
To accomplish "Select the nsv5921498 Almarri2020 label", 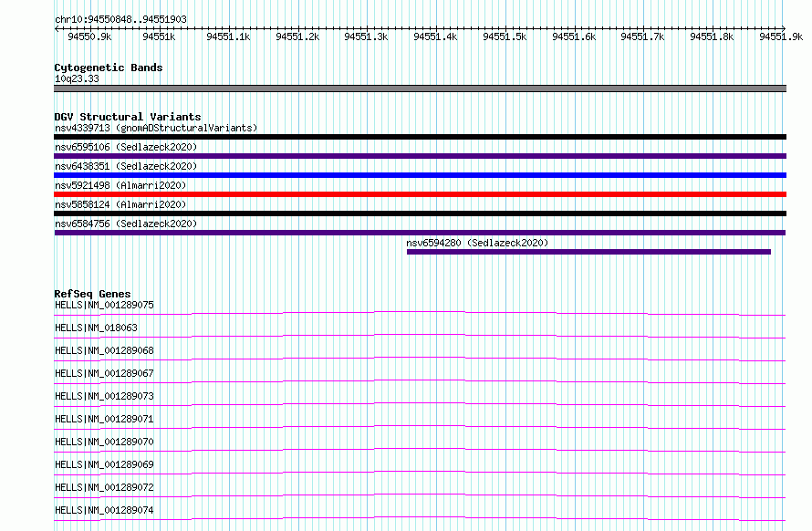I will point(120,185).
